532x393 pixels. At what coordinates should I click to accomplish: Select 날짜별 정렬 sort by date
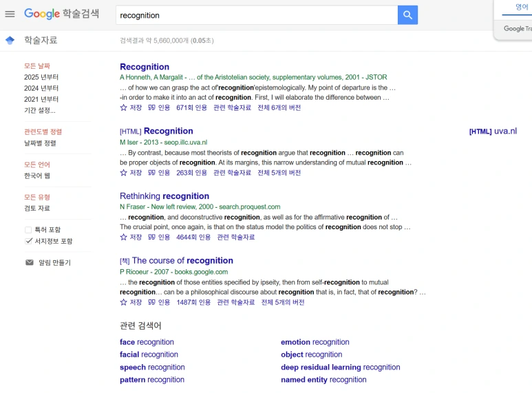40,143
